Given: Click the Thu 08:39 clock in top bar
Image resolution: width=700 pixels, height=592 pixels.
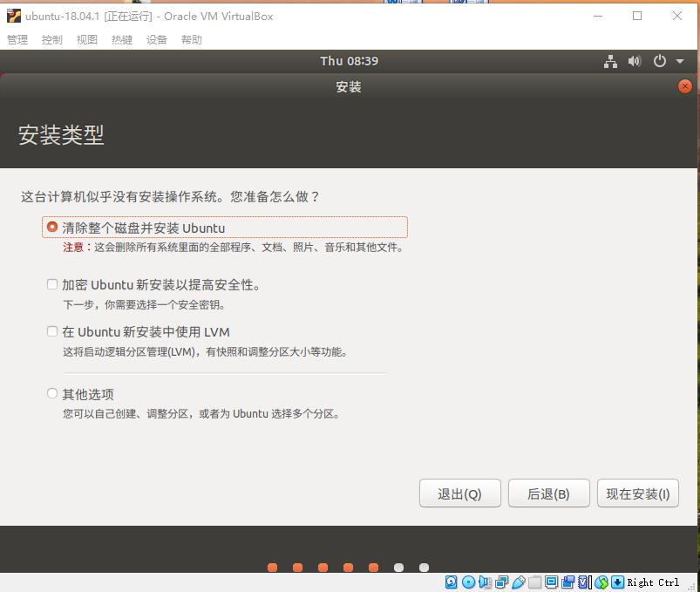Looking at the screenshot, I should coord(349,61).
